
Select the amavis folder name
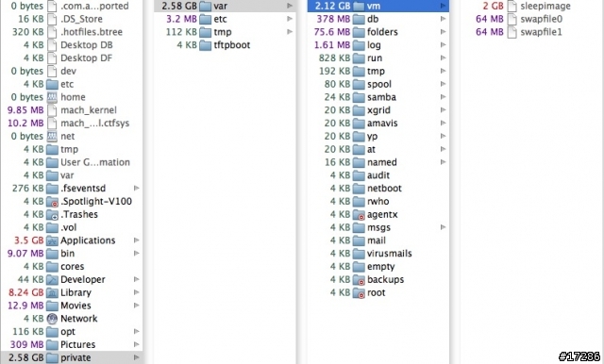tap(382, 124)
